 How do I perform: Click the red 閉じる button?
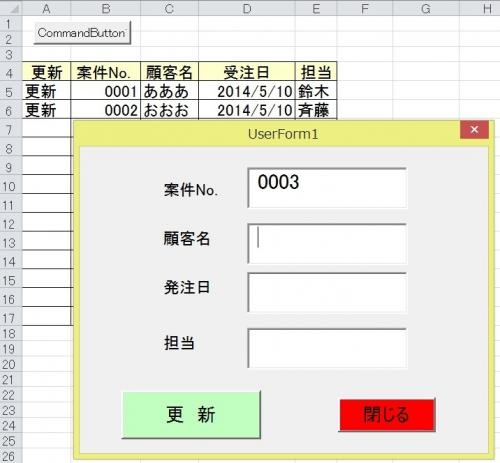pos(387,415)
